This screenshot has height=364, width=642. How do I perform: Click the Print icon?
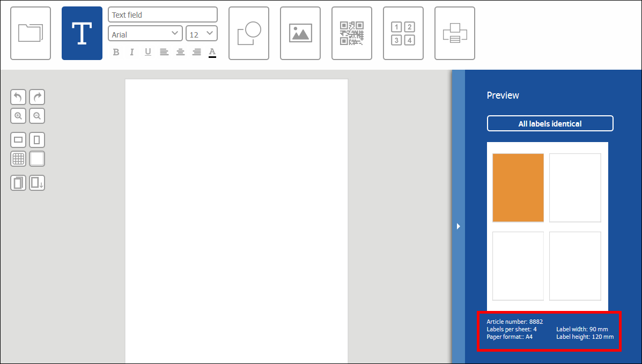(x=454, y=33)
